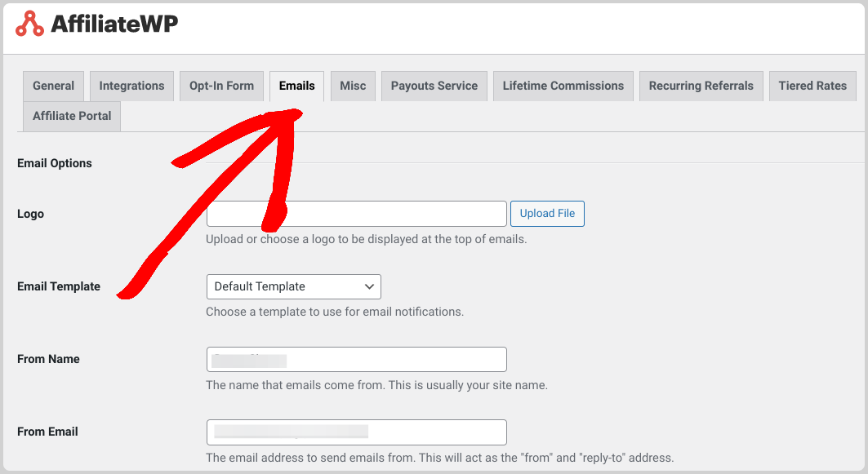Go to the Misc tab
The image size is (868, 474).
coord(353,86)
